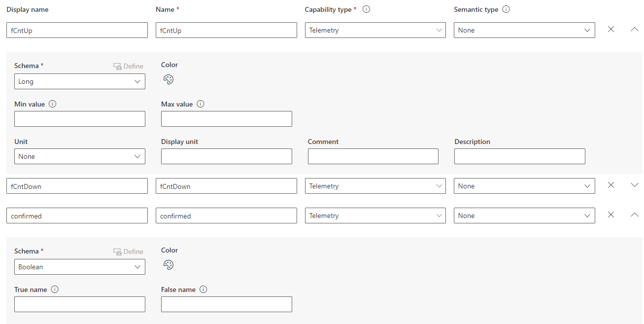
Task: Open the Unit dropdown for fCntUp
Action: pos(79,156)
